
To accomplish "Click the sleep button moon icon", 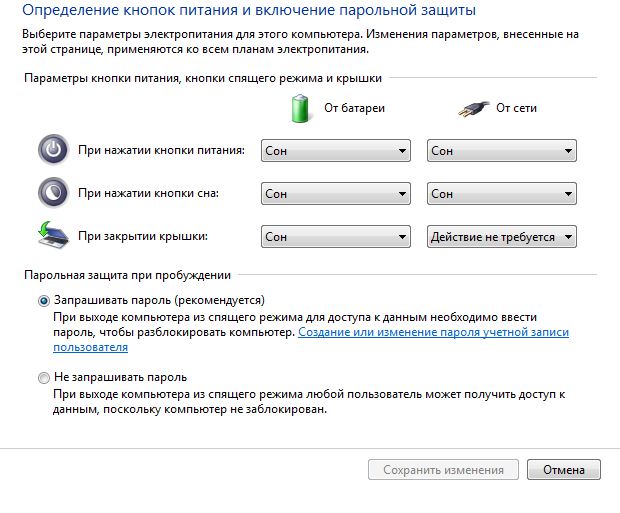I will pyautogui.click(x=52, y=193).
